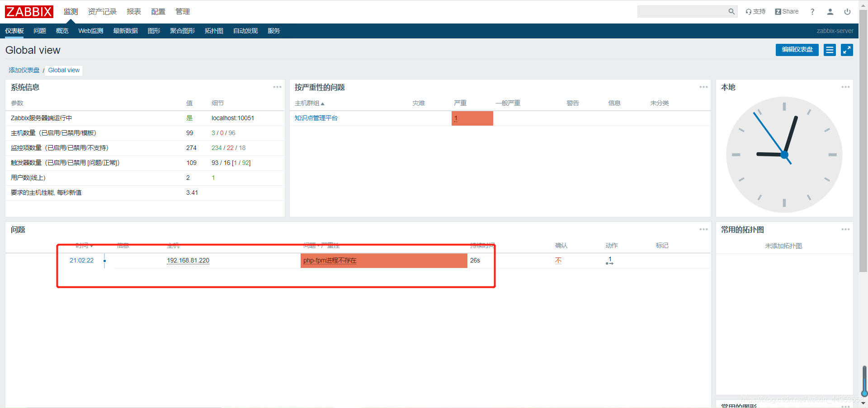Screen dimensions: 868x408
Task: Switch to the 概览 submenu tab
Action: (62, 31)
